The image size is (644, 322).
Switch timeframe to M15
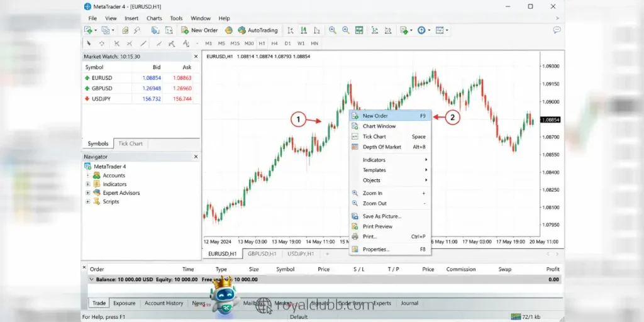pos(235,43)
